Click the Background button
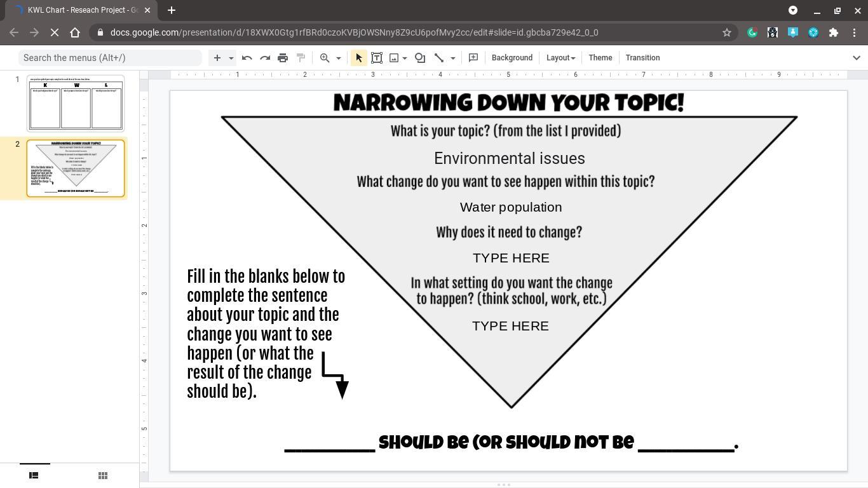Image resolution: width=868 pixels, height=488 pixels. click(x=512, y=58)
